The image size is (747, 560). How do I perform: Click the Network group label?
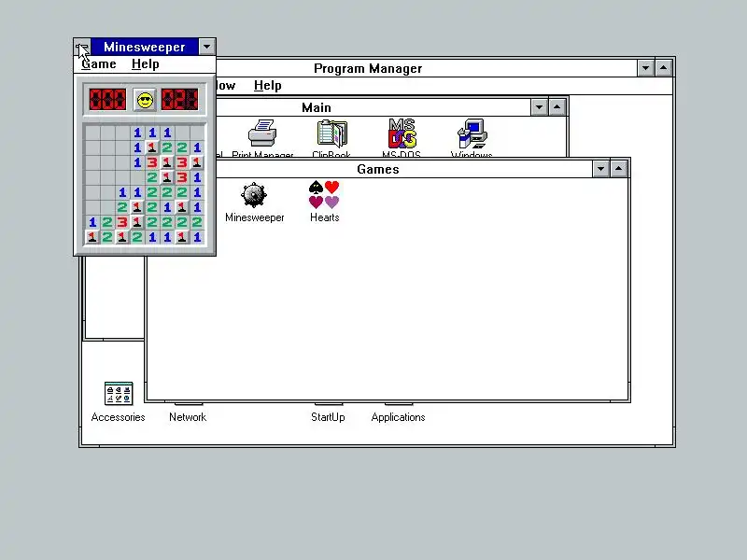(188, 417)
